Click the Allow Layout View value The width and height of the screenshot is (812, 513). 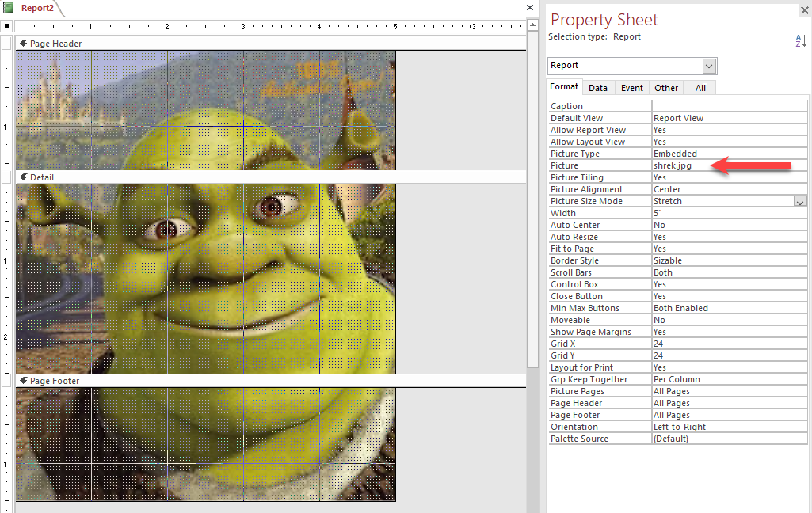click(729, 142)
